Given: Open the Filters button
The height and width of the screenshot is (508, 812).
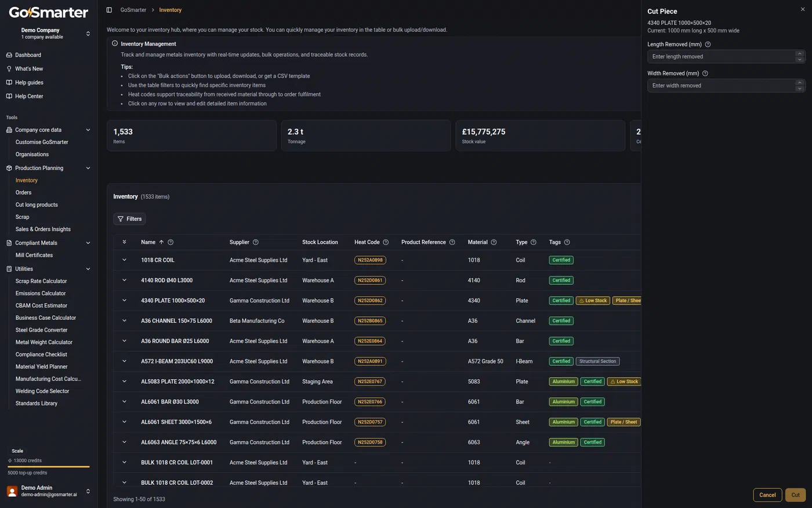Looking at the screenshot, I should [x=129, y=219].
